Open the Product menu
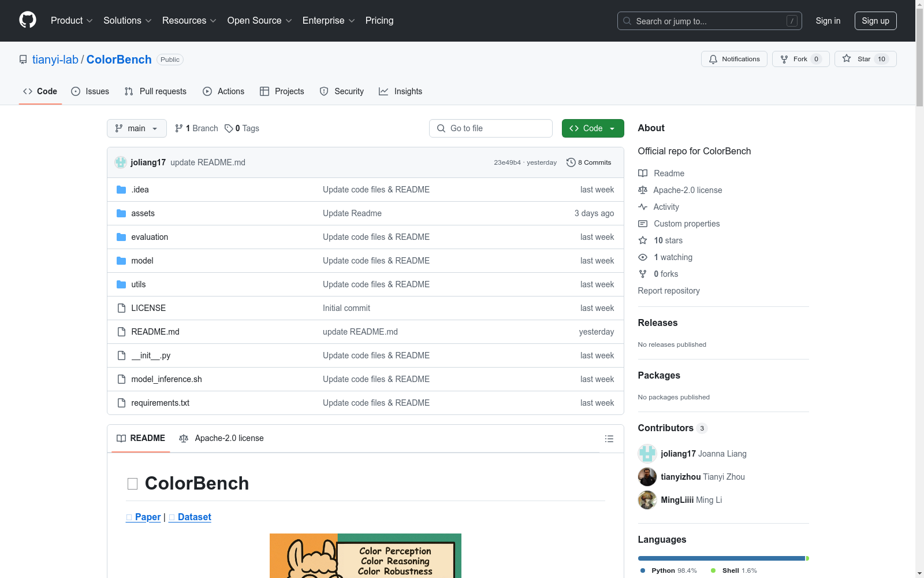Screen dimensions: 924x578 coord(72,21)
